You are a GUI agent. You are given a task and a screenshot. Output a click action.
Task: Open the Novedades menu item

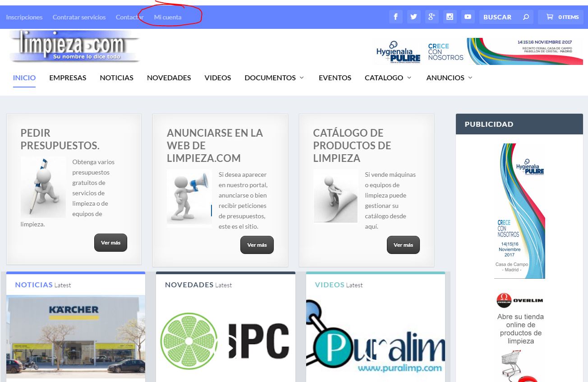click(169, 78)
